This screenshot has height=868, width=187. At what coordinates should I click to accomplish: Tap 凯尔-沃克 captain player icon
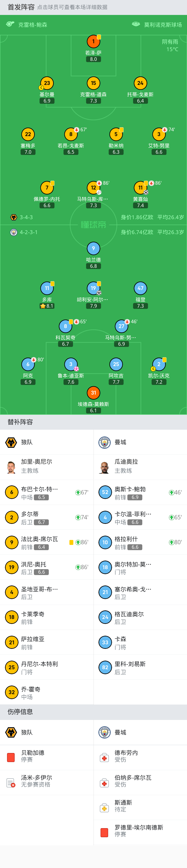(159, 364)
